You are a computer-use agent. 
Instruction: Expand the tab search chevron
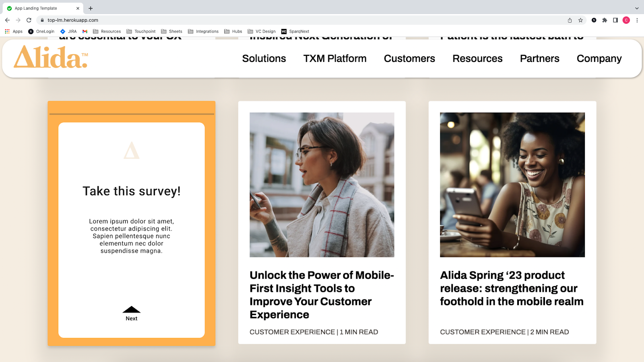[x=637, y=8]
